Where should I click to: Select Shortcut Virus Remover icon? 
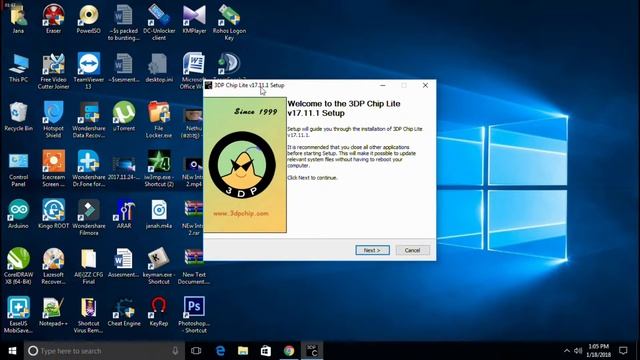[89, 315]
